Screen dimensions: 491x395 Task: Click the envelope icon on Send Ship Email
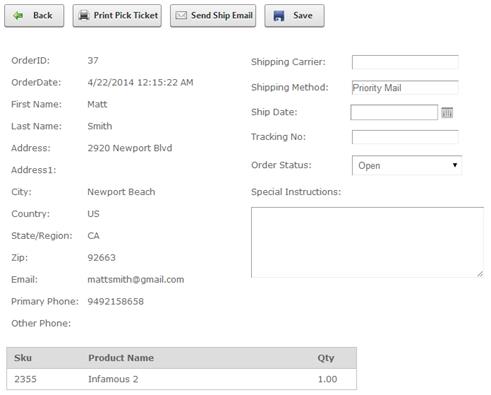click(x=181, y=15)
